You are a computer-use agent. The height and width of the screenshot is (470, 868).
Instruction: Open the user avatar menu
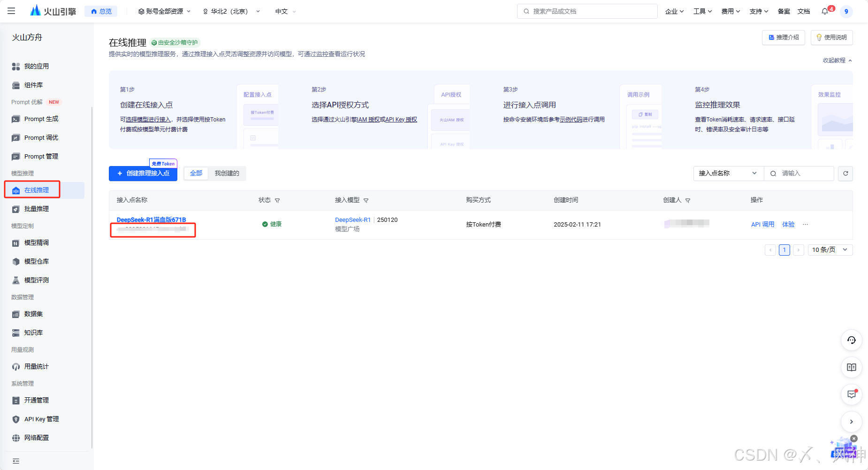click(846, 11)
